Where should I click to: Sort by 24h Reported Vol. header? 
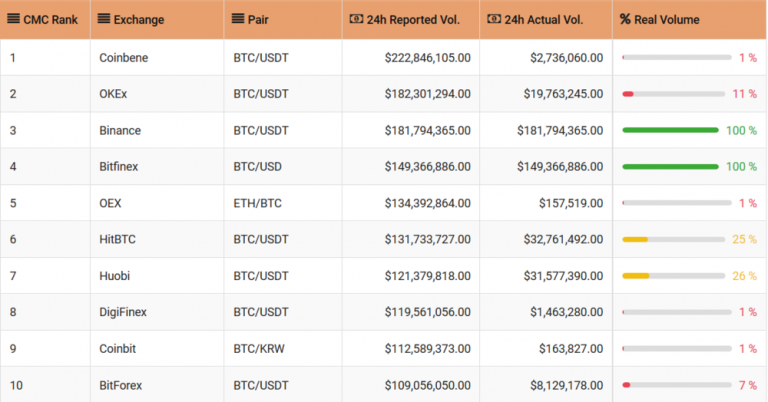[x=413, y=20]
